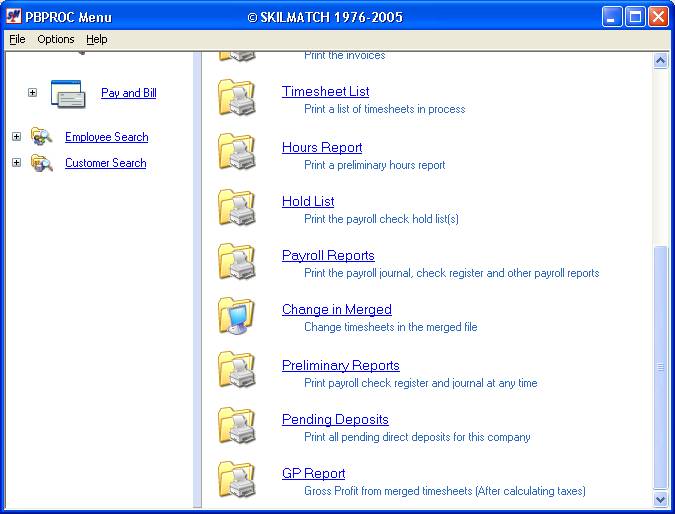Viewport: 675px width, 514px height.
Task: Open the Hold List link
Action: (x=308, y=201)
